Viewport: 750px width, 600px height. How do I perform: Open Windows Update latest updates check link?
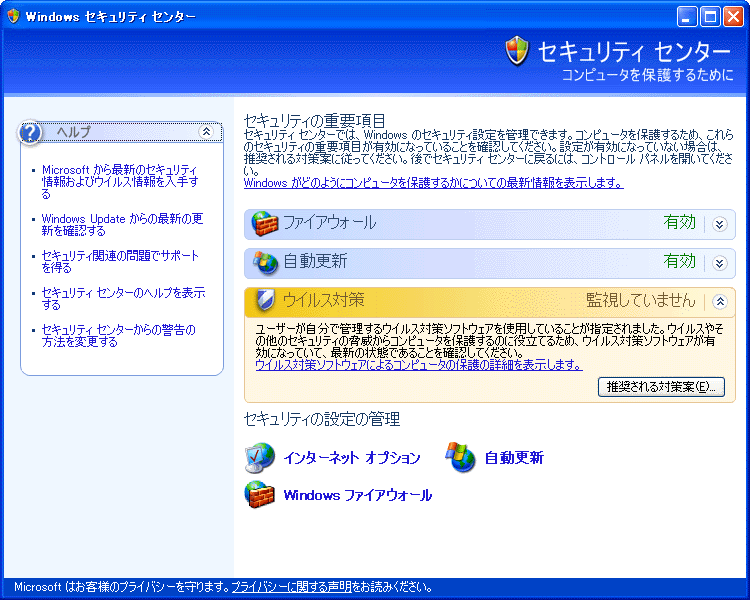(122, 225)
